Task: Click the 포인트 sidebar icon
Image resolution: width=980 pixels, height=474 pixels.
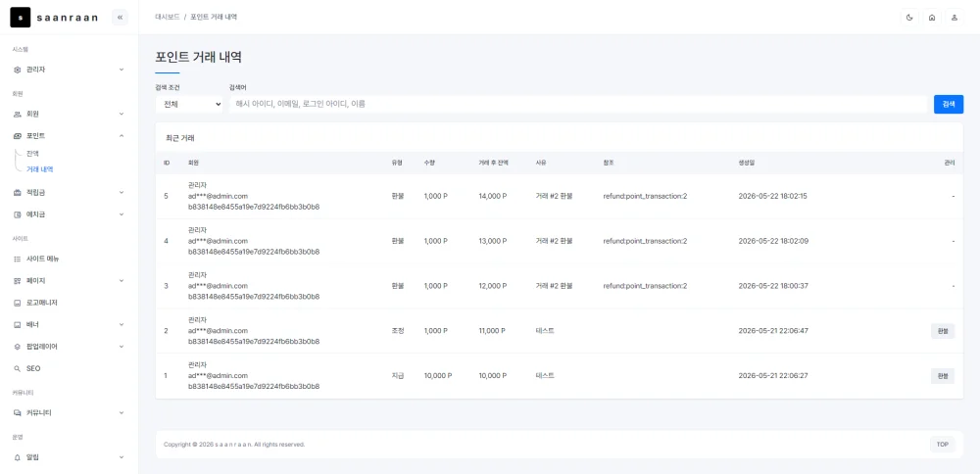Action: tap(18, 136)
